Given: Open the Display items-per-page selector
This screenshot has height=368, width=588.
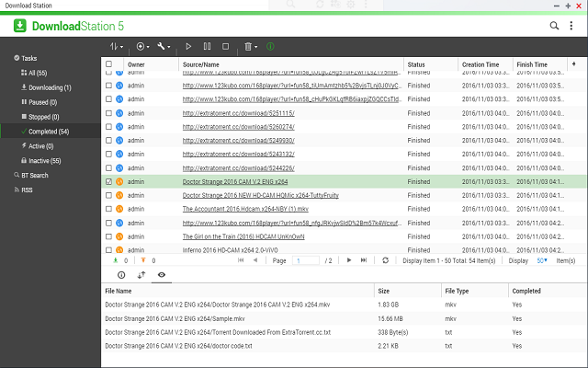Looking at the screenshot, I should click(544, 260).
